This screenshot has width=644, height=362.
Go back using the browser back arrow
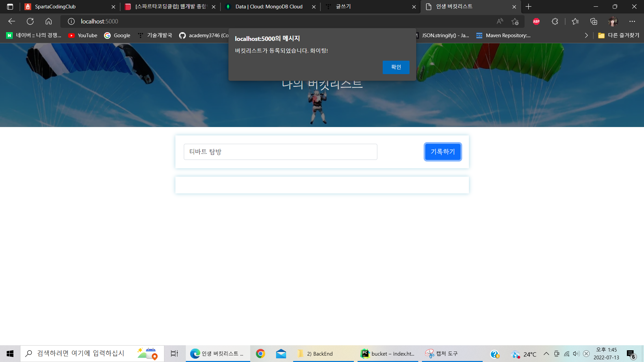12,21
